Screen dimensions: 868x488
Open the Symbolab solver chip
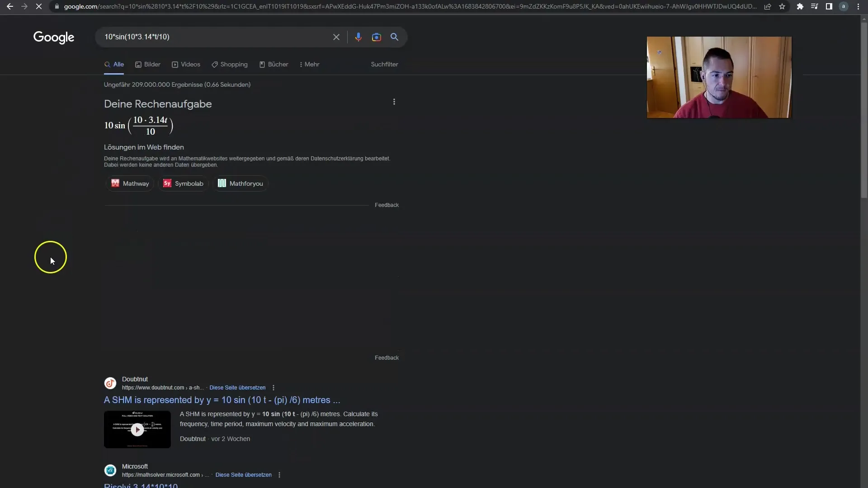pos(183,183)
